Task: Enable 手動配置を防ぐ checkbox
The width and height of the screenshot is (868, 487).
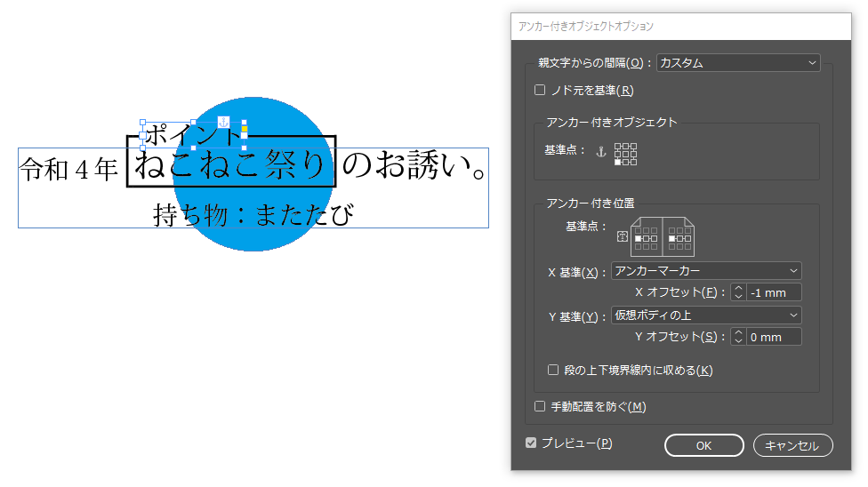Action: pos(540,406)
